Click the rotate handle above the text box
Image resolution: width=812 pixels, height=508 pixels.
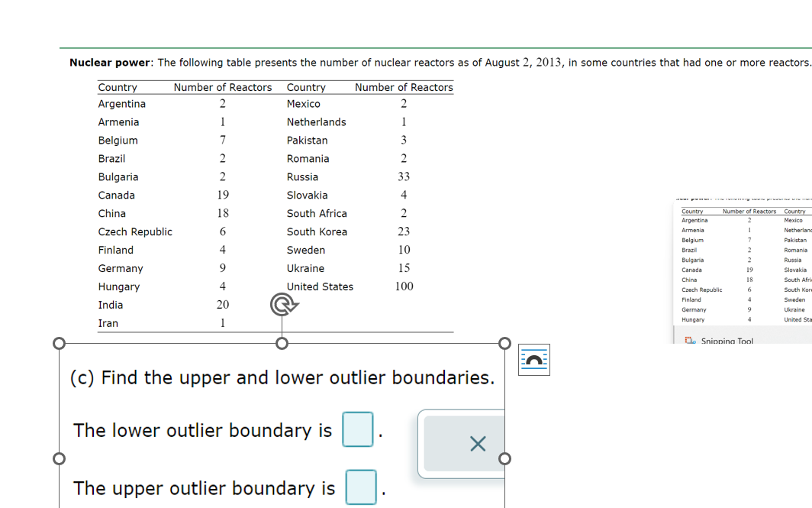click(282, 305)
